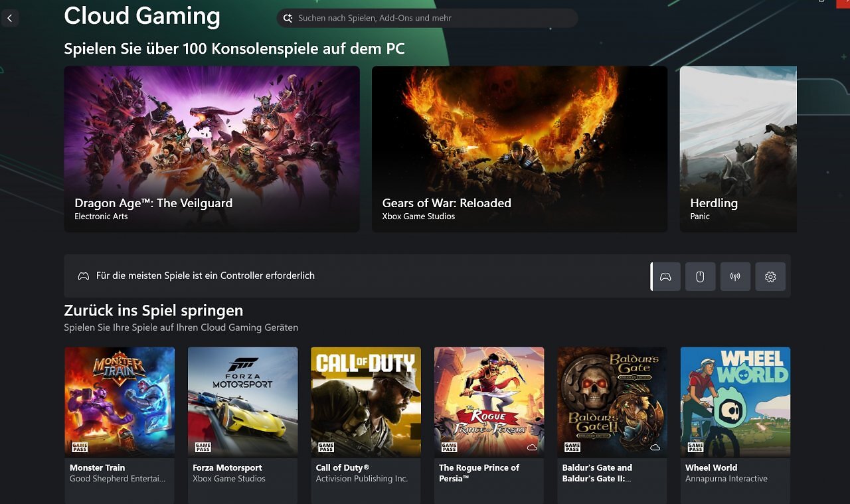Click 'Gears of War: Reloaded' title text
850x504 pixels.
coord(446,203)
